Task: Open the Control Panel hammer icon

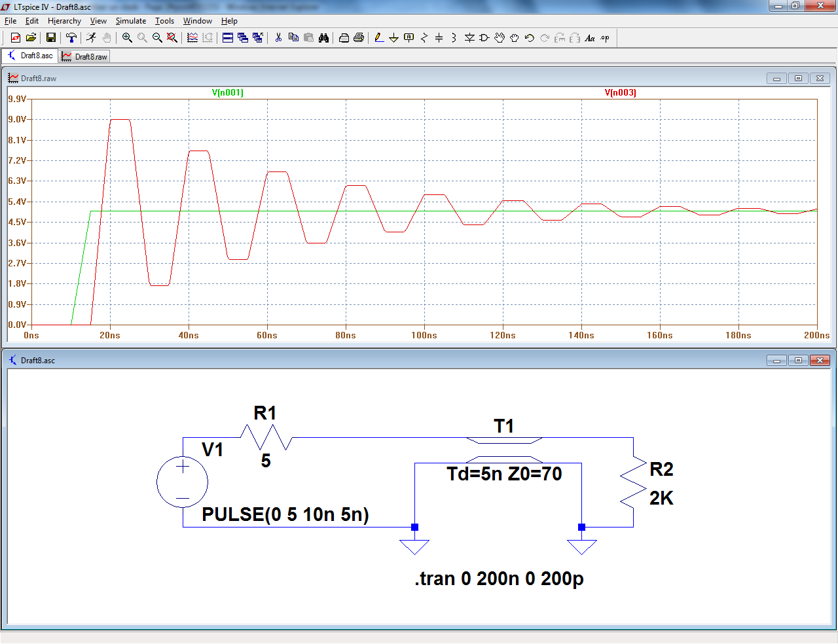Action: (71, 38)
